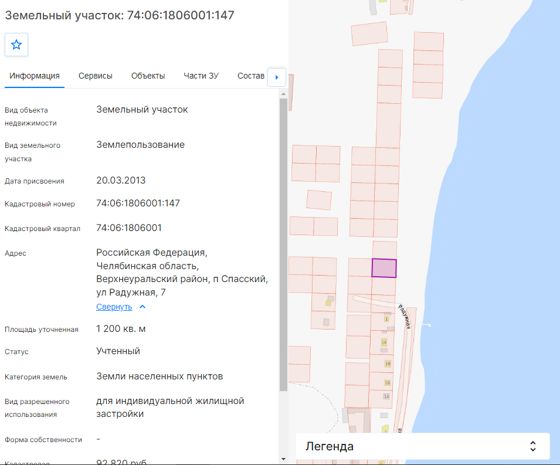Click area value 1 200 кв. м
The width and height of the screenshot is (560, 465).
click(121, 329)
